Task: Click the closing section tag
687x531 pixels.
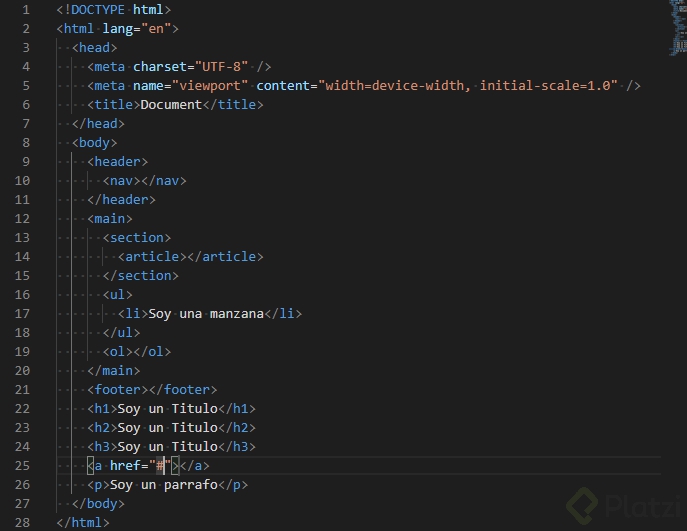Action: coord(140,276)
